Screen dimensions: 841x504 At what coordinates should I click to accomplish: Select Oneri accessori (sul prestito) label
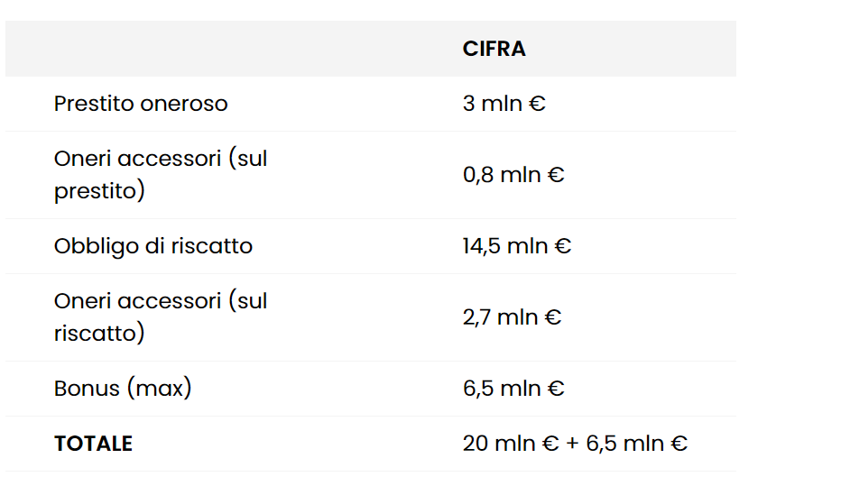coord(161,174)
